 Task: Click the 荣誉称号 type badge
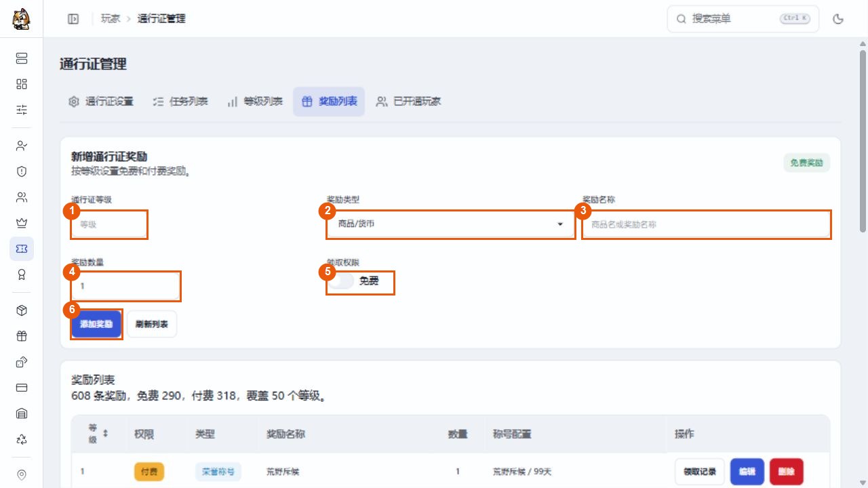(x=218, y=472)
